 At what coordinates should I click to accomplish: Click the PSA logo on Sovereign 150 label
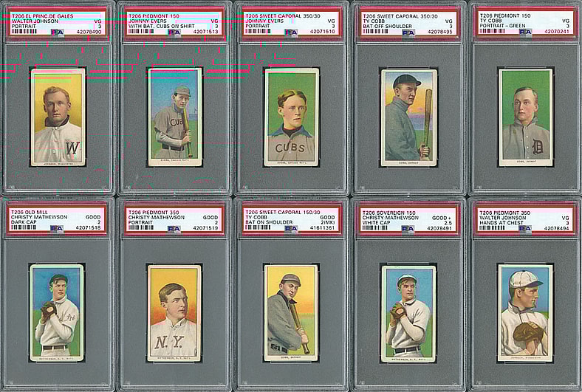coord(408,228)
